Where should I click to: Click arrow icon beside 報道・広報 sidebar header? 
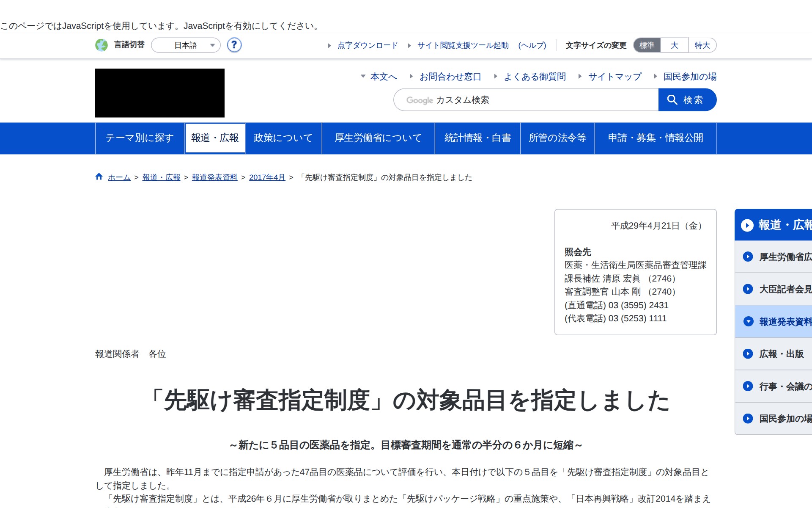(x=747, y=225)
